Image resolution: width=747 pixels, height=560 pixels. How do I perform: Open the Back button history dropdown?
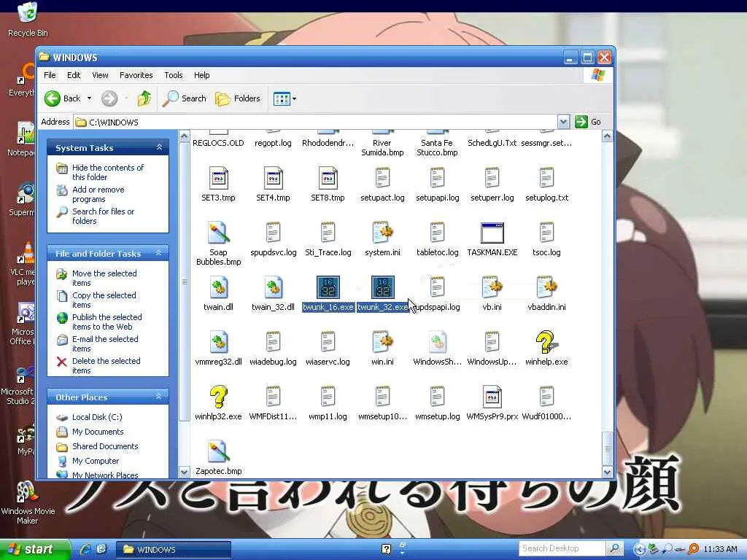pos(89,98)
